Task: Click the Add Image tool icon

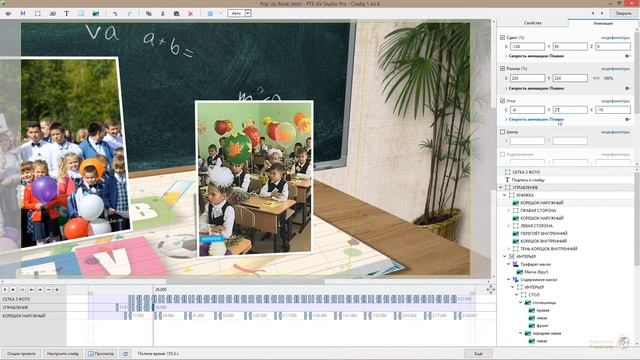Action: tap(96, 13)
